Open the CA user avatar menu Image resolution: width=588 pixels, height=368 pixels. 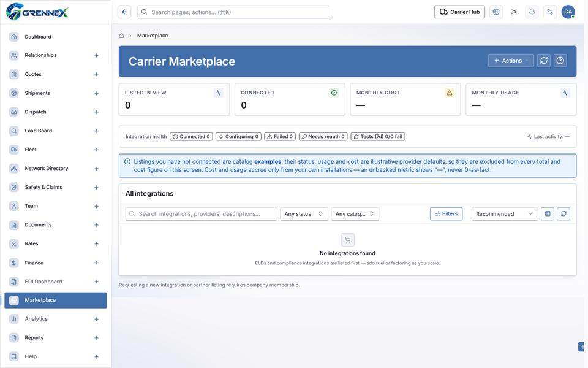[568, 12]
